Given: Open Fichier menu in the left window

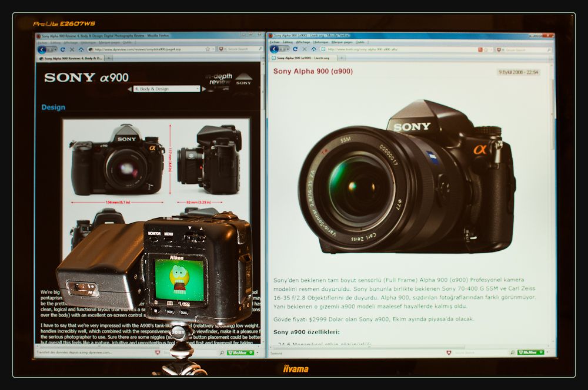Looking at the screenshot, I should coord(42,43).
